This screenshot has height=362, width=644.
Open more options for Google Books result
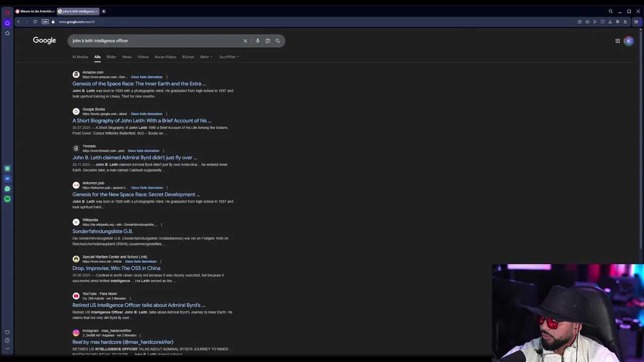click(x=167, y=114)
